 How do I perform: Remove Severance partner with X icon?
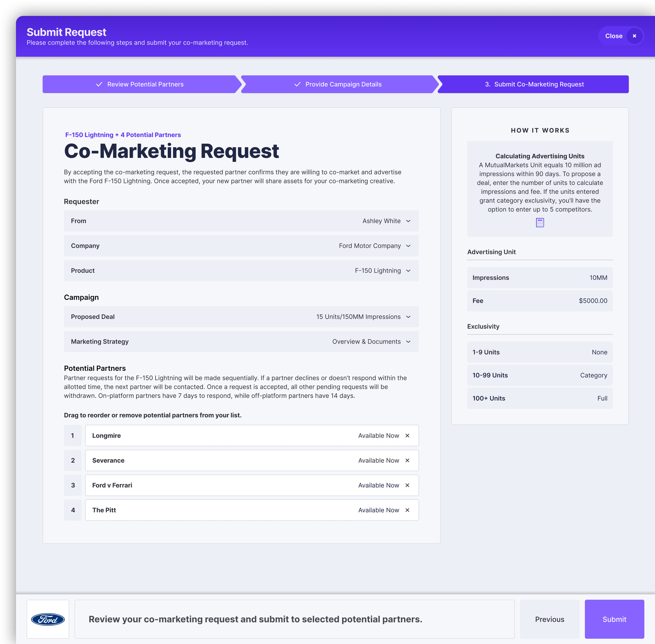tap(407, 460)
